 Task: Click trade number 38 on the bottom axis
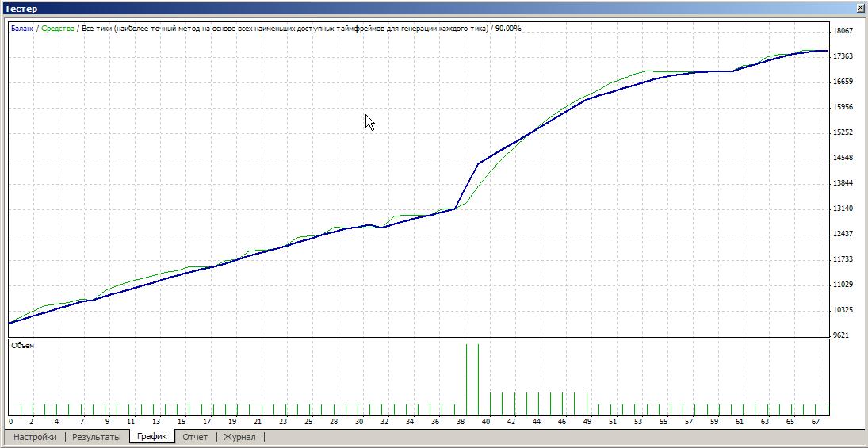(461, 422)
